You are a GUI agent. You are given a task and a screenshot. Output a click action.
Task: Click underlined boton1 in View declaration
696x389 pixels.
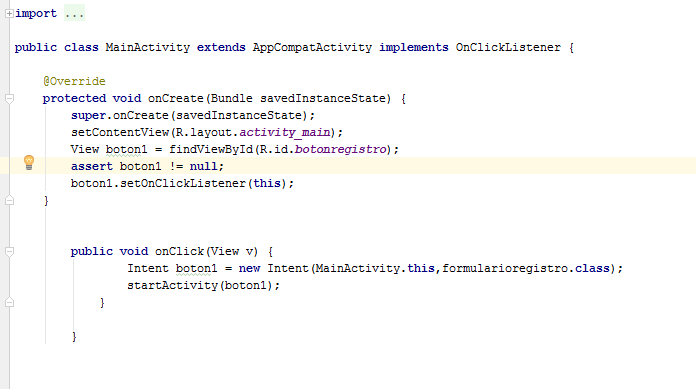pyautogui.click(x=127, y=150)
